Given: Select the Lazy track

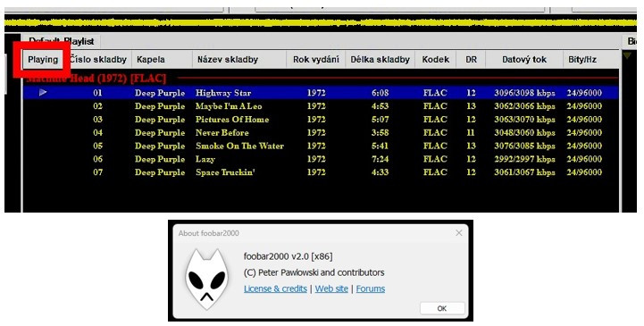Looking at the screenshot, I should (x=321, y=159).
